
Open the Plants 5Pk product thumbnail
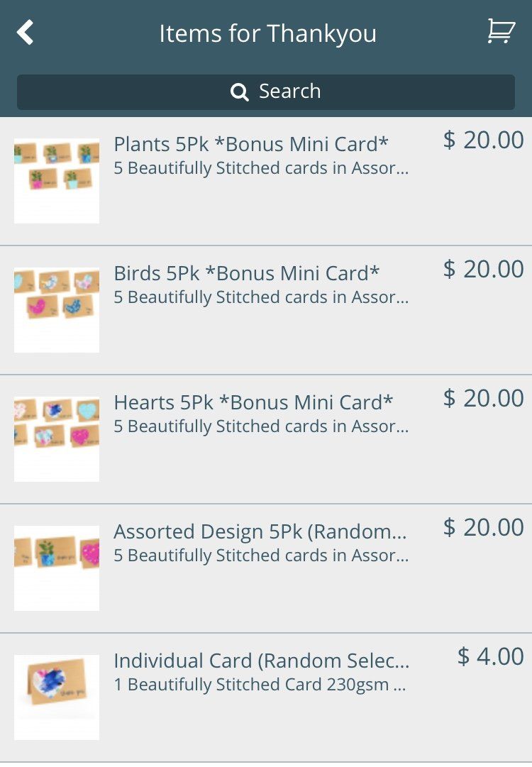(56, 179)
